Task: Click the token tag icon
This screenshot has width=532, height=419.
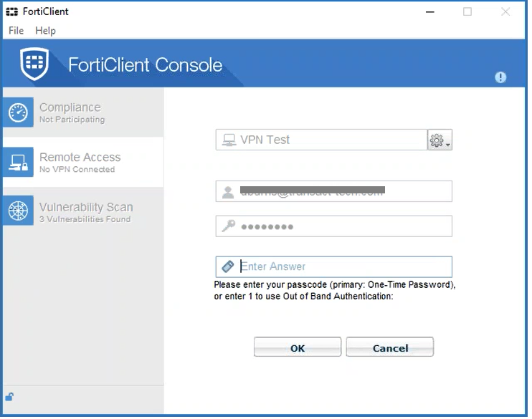Action: 228,266
